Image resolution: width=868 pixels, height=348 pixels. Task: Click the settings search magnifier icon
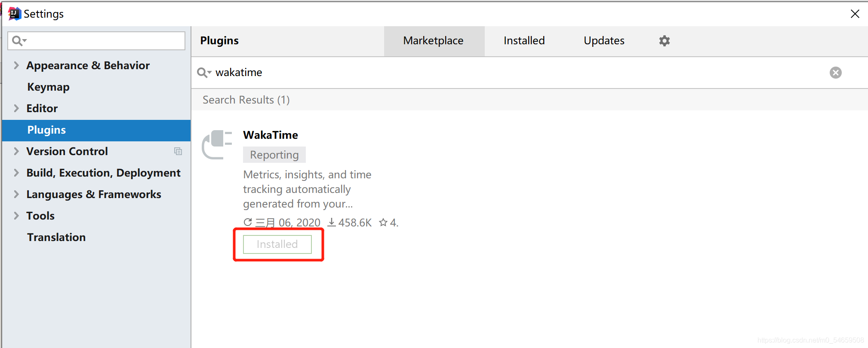point(19,41)
